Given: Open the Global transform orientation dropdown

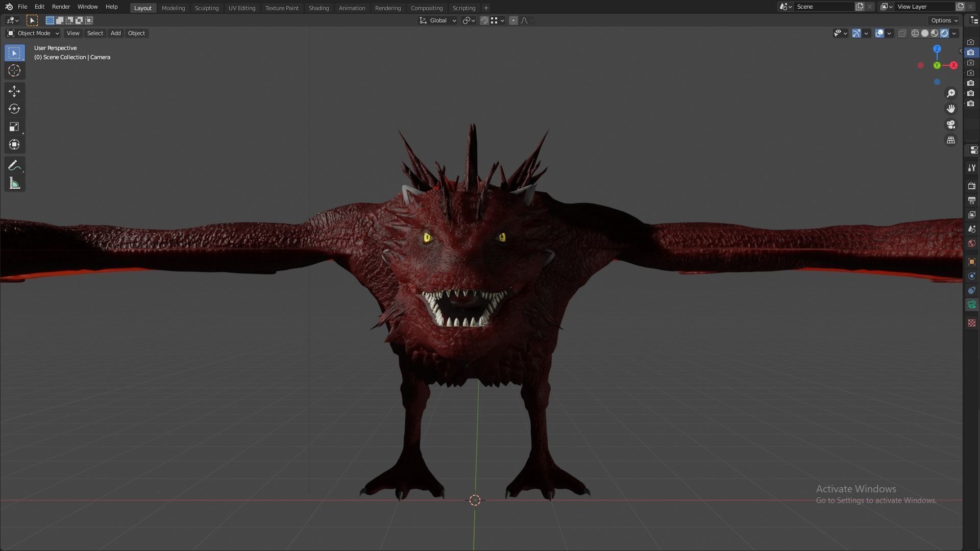Looking at the screenshot, I should point(437,20).
